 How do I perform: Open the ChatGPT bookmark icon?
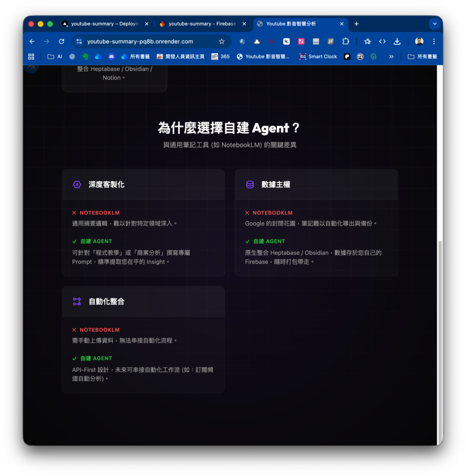(72, 57)
